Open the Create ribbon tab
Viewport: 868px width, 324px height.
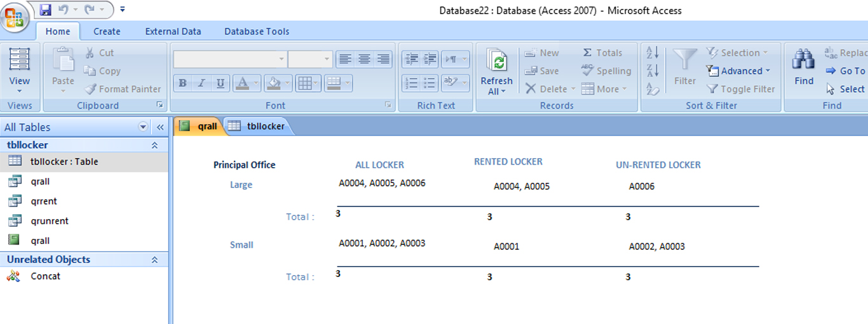107,31
